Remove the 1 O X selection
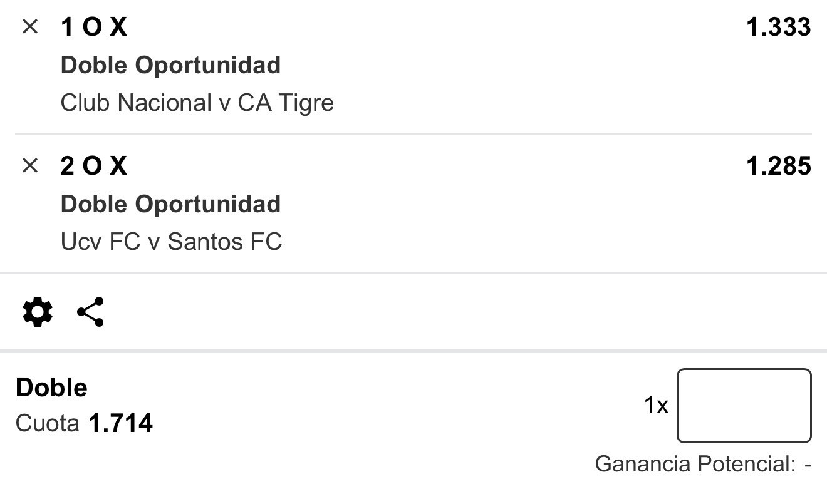Image resolution: width=827 pixels, height=504 pixels. (30, 27)
